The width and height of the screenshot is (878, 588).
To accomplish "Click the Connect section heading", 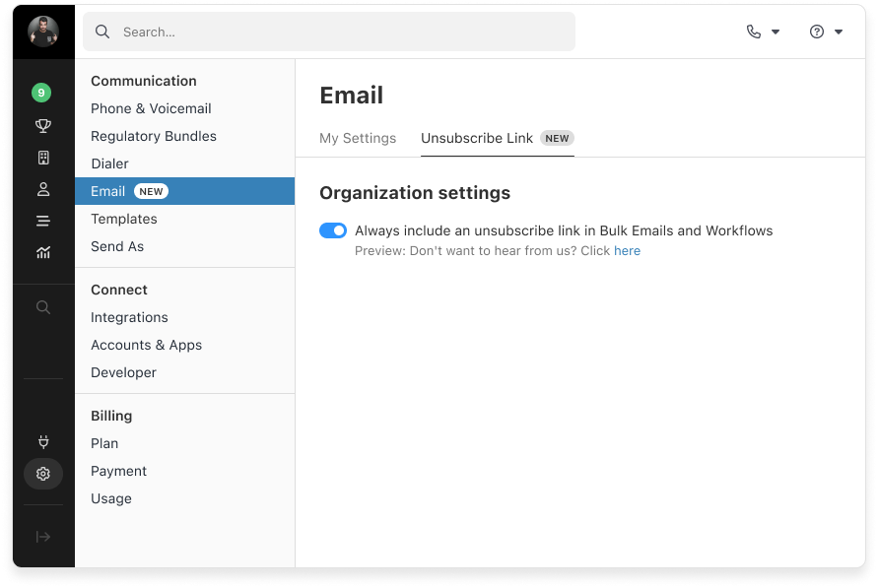I will [119, 290].
